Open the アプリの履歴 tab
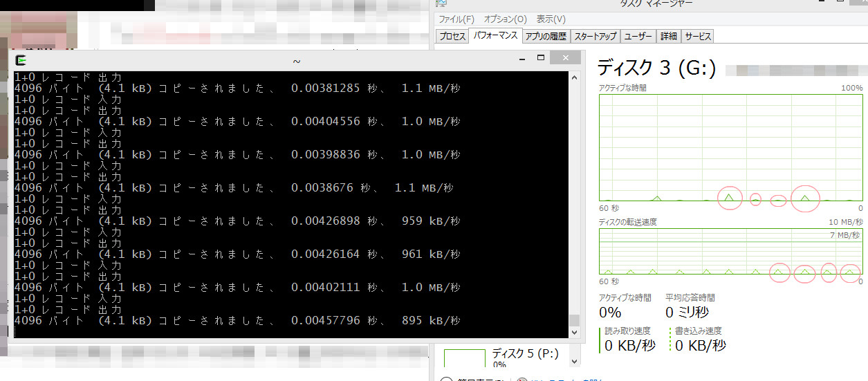Image resolution: width=868 pixels, height=381 pixels. [x=546, y=37]
